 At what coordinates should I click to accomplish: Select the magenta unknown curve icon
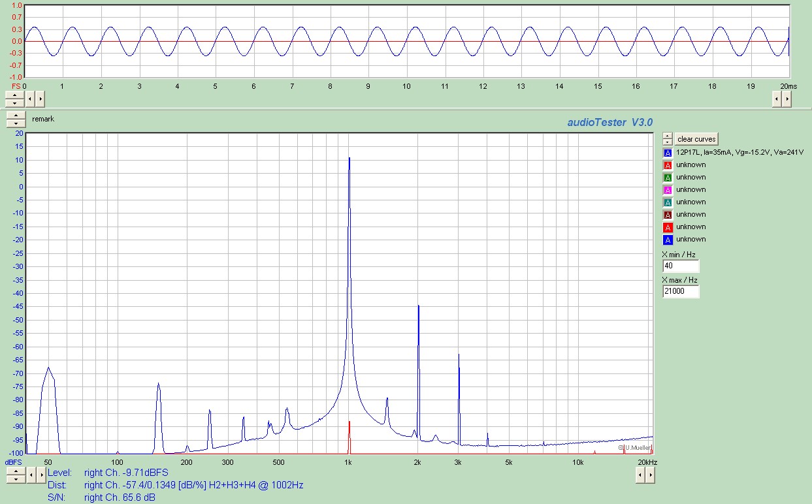tap(668, 190)
